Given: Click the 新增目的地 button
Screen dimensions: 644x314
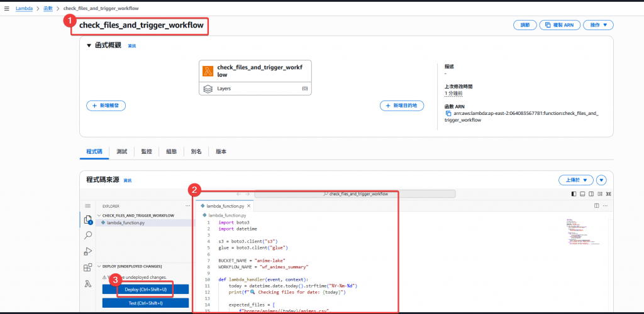Looking at the screenshot, I should (402, 106).
